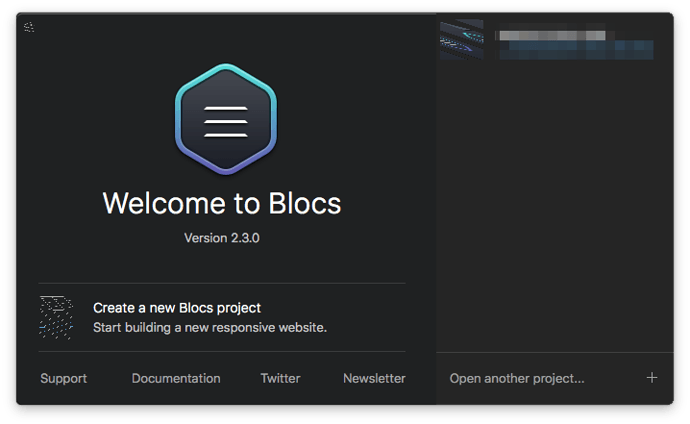Click the divider line above the Support link
The image size is (690, 424).
tap(222, 351)
